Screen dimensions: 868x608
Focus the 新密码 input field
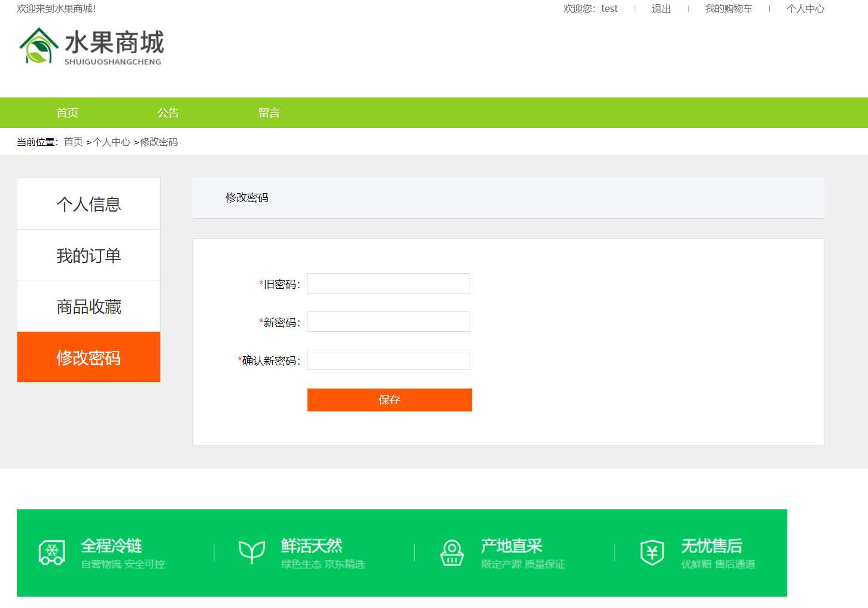point(388,322)
